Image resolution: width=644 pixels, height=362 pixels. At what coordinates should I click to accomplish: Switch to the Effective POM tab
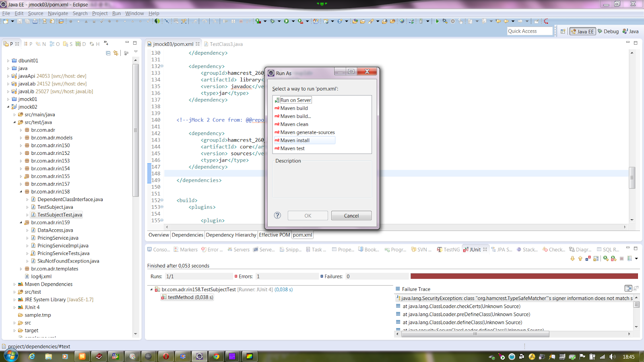click(275, 235)
